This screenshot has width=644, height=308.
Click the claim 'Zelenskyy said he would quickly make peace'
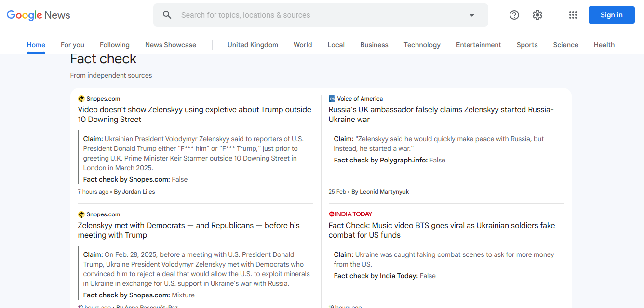tap(439, 144)
